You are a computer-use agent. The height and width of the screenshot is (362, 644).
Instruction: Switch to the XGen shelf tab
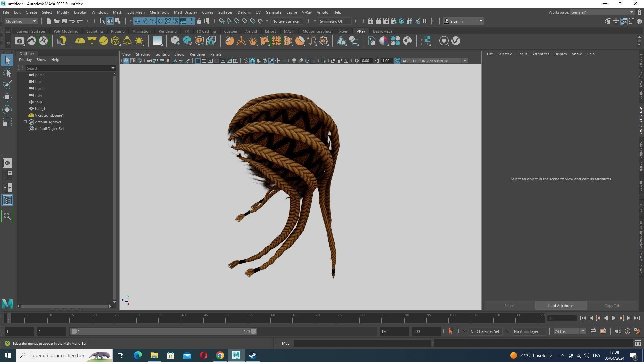coord(343,31)
